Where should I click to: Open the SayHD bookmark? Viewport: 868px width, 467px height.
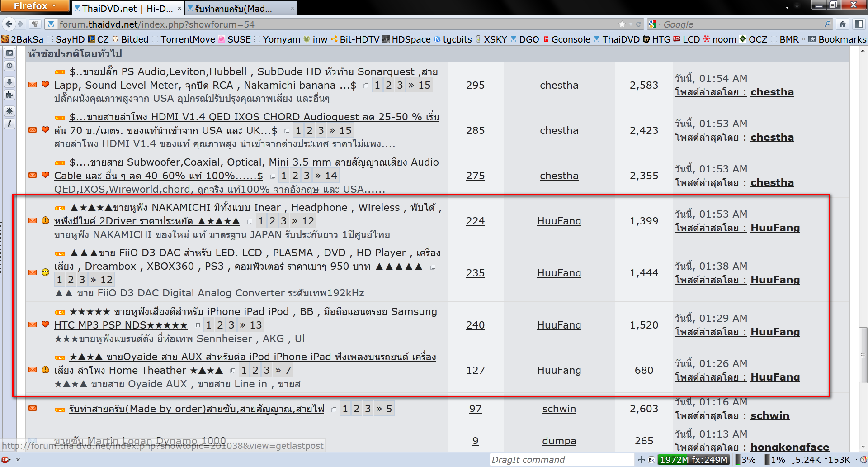pos(66,39)
